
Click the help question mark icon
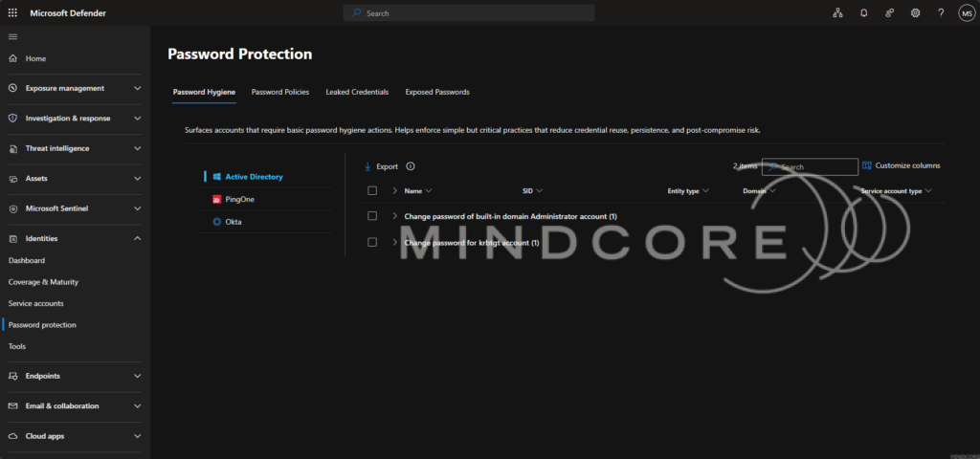[941, 13]
